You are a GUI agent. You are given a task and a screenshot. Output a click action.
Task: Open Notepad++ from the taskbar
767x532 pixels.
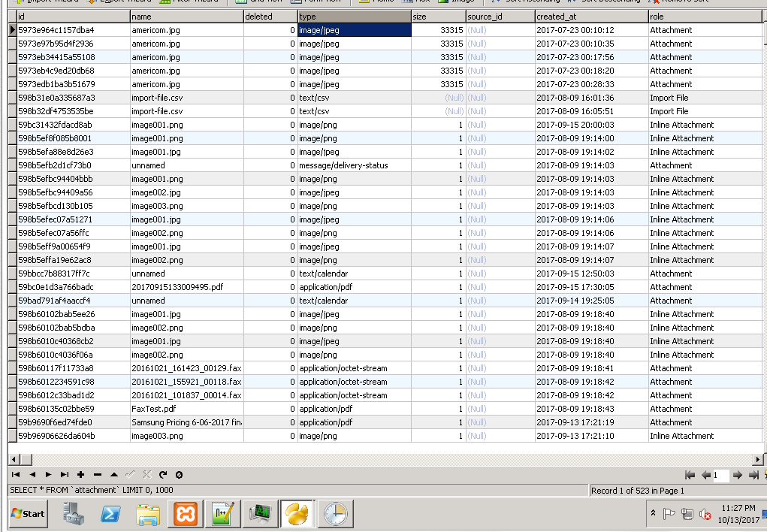point(224,514)
